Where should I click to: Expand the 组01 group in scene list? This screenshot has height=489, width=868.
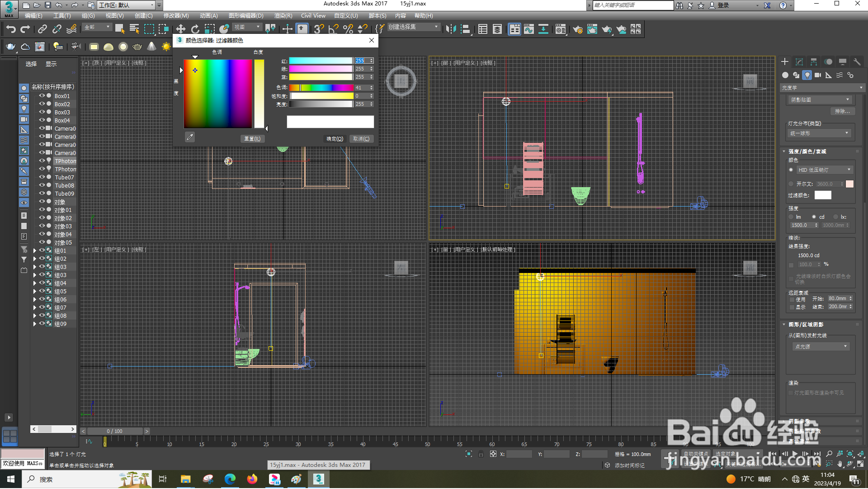click(35, 251)
